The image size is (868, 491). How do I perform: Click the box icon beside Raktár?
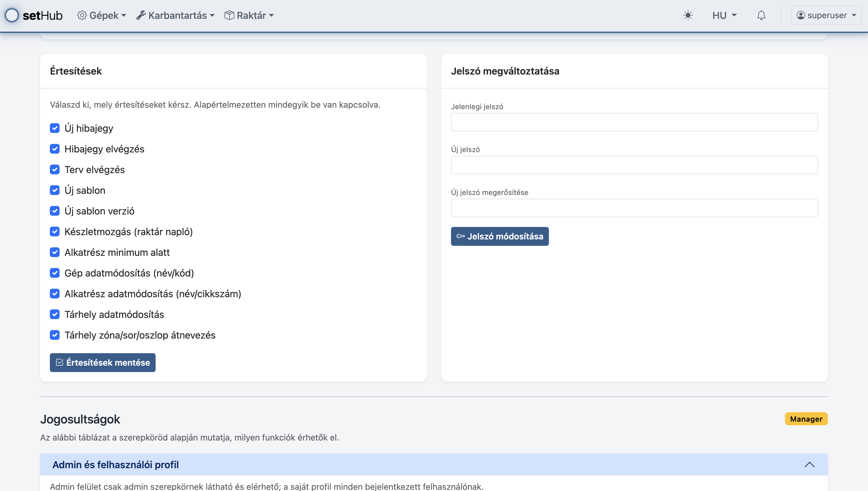tap(229, 15)
